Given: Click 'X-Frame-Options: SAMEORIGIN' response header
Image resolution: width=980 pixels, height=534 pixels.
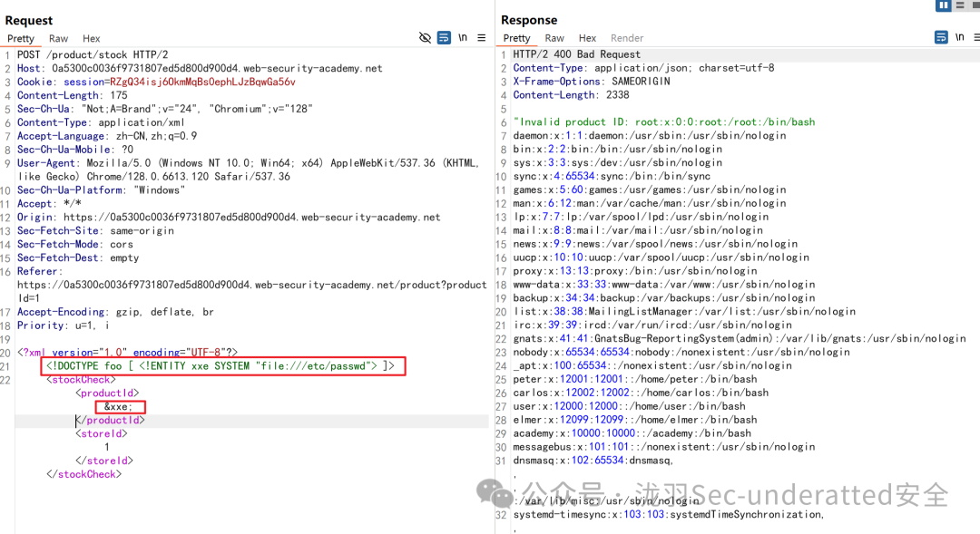Looking at the screenshot, I should tap(592, 82).
